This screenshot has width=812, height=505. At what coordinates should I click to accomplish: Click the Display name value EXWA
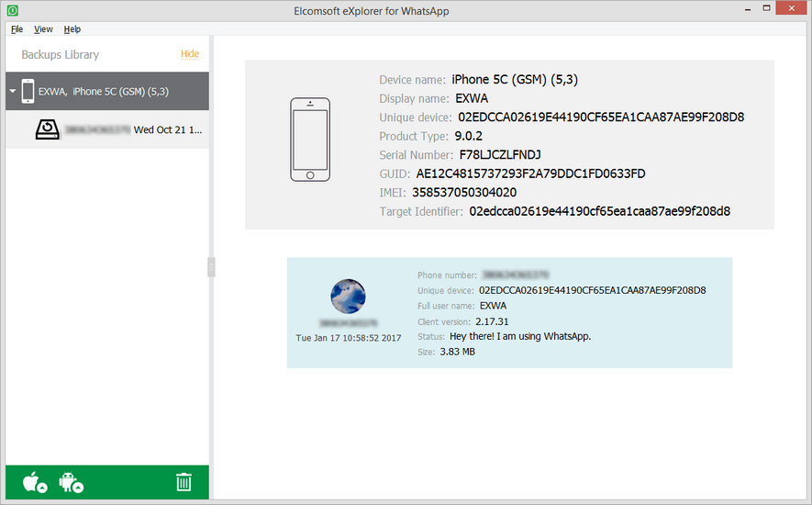[472, 98]
